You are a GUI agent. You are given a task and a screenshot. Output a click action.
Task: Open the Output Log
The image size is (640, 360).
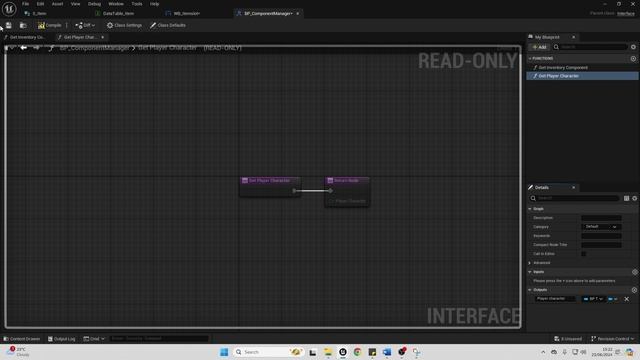tap(62, 339)
